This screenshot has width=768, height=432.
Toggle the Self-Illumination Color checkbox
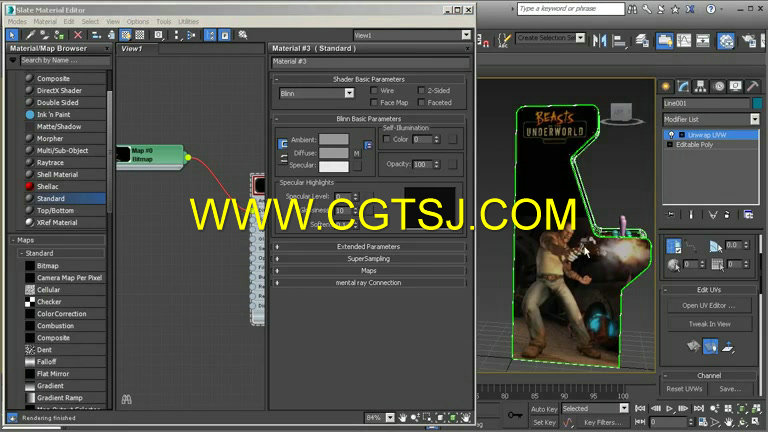click(x=387, y=139)
